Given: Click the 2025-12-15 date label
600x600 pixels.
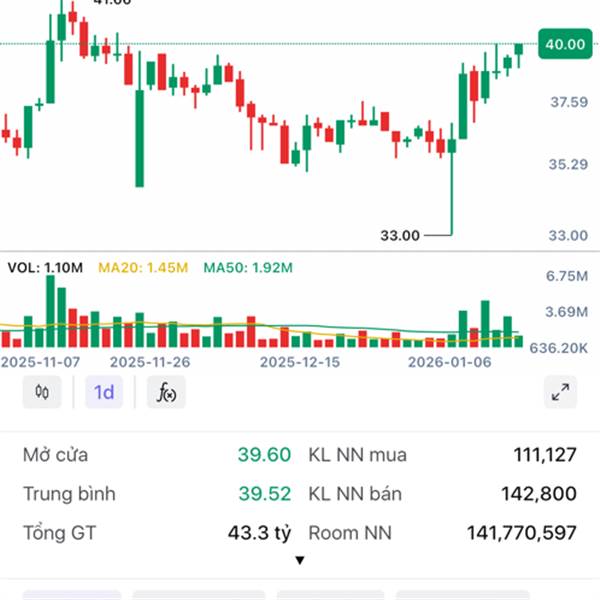Looking at the screenshot, I should point(300,362).
